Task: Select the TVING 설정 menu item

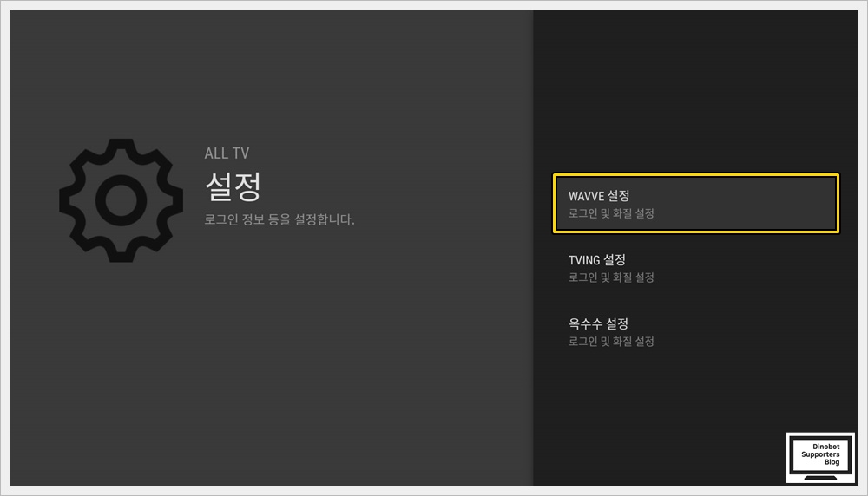Action: point(696,268)
